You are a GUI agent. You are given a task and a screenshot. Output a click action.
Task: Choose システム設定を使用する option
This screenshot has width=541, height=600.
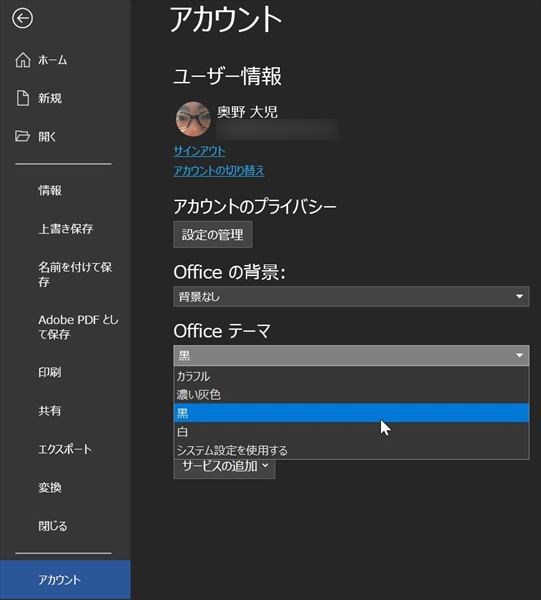351,450
